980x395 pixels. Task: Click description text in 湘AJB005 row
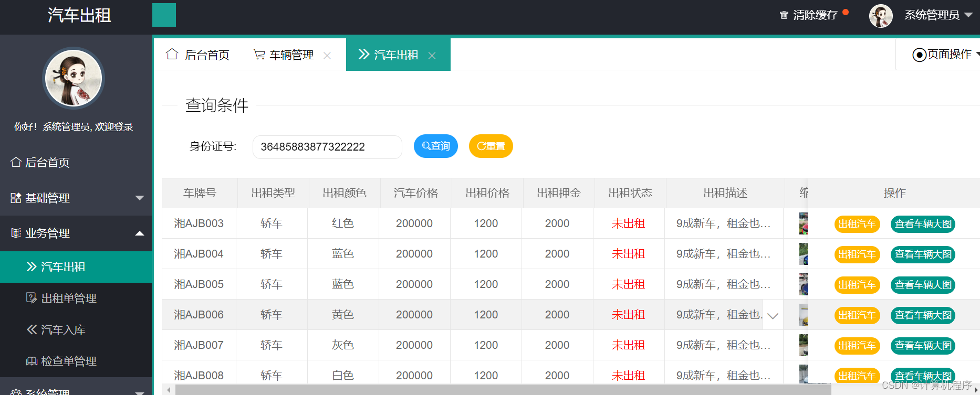click(723, 284)
